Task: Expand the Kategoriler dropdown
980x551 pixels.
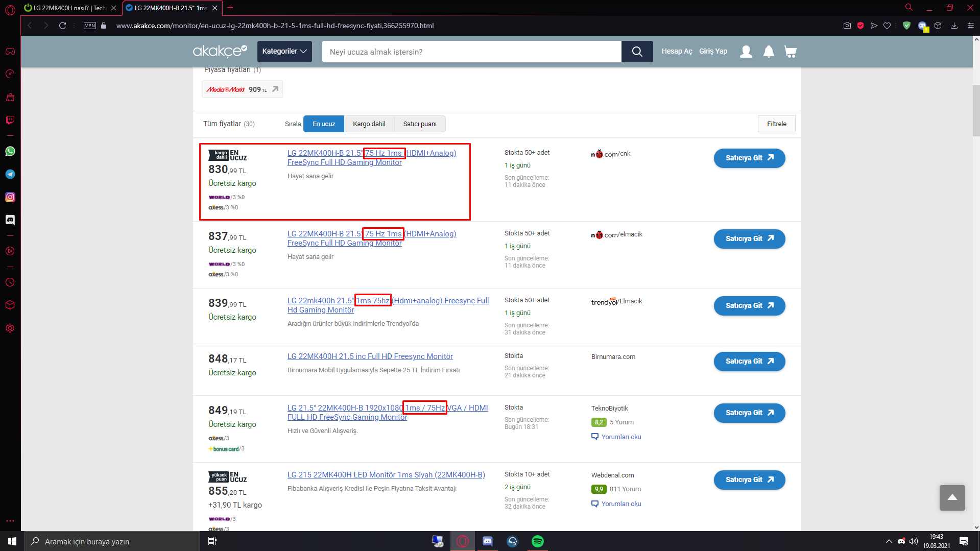Action: [284, 52]
